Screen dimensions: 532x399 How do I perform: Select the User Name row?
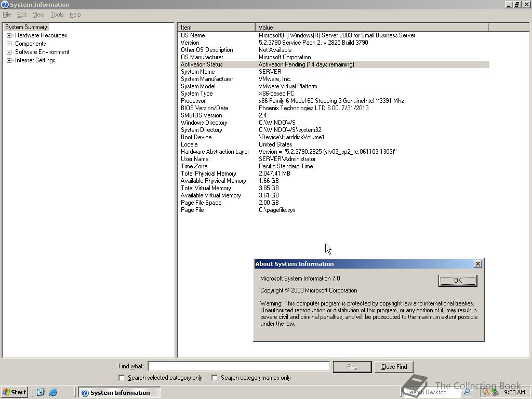[x=334, y=159]
